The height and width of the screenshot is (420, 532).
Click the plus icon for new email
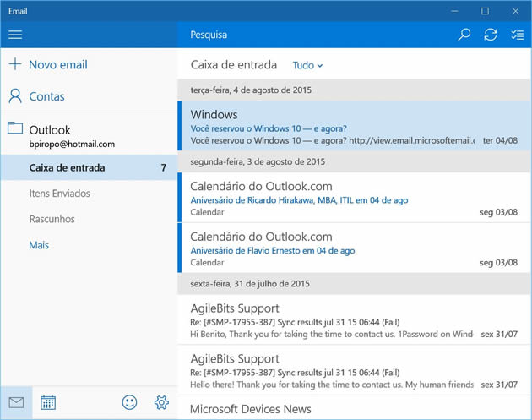click(15, 64)
